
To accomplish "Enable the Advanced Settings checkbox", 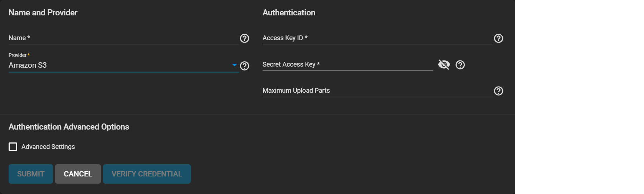I will [x=13, y=147].
